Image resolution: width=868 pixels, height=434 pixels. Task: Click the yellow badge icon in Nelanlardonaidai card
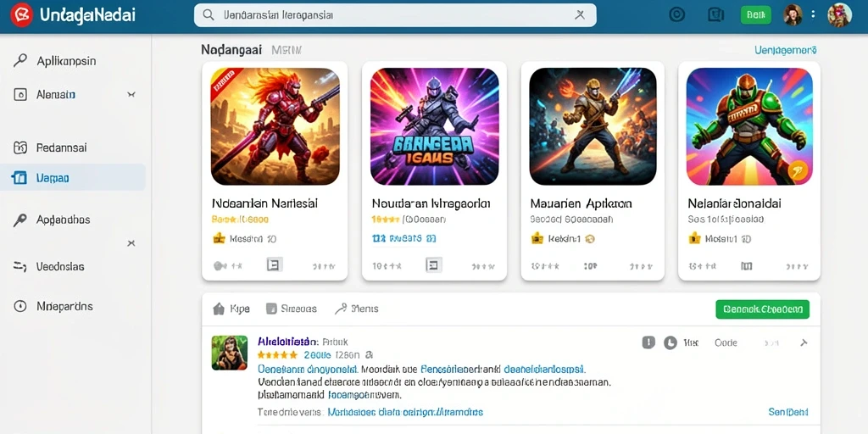(x=695, y=238)
